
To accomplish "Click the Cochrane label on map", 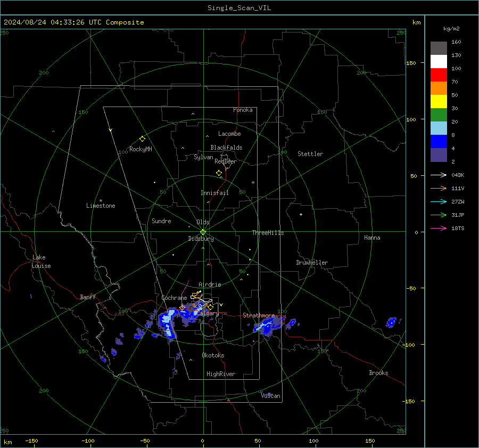I will click(x=174, y=298).
